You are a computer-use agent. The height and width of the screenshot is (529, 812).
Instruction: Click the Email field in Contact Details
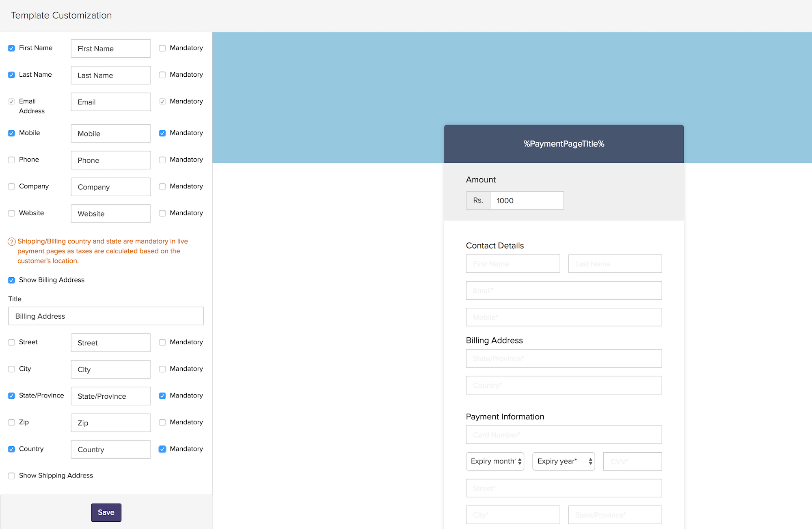[564, 291]
